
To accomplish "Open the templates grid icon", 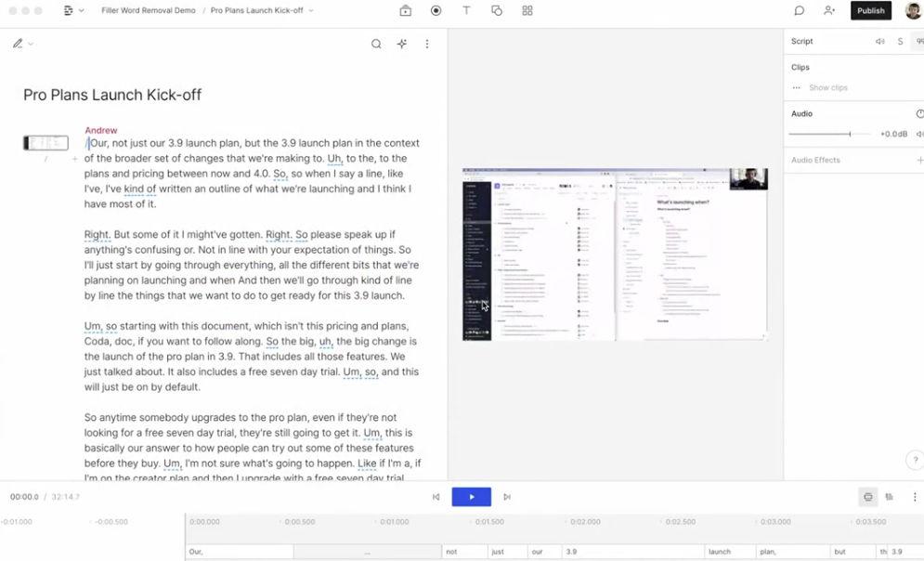I will pyautogui.click(x=527, y=11).
